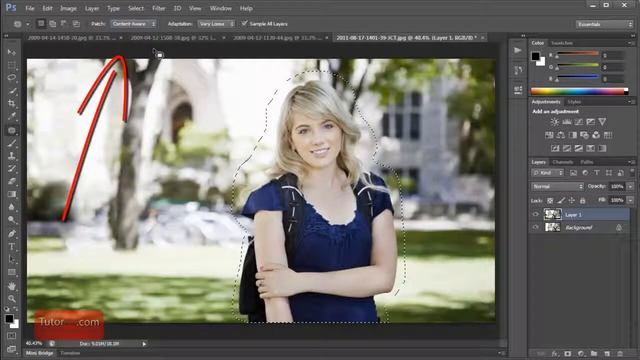Viewport: 640px width, 360px height.
Task: Open the Essentials workspace dropdown
Action: click(604, 24)
